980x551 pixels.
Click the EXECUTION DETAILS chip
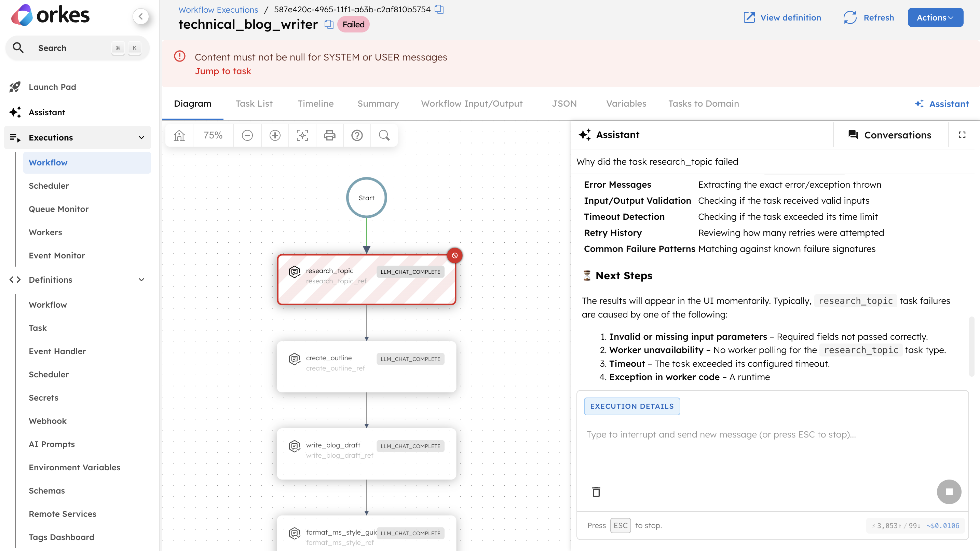tap(631, 406)
